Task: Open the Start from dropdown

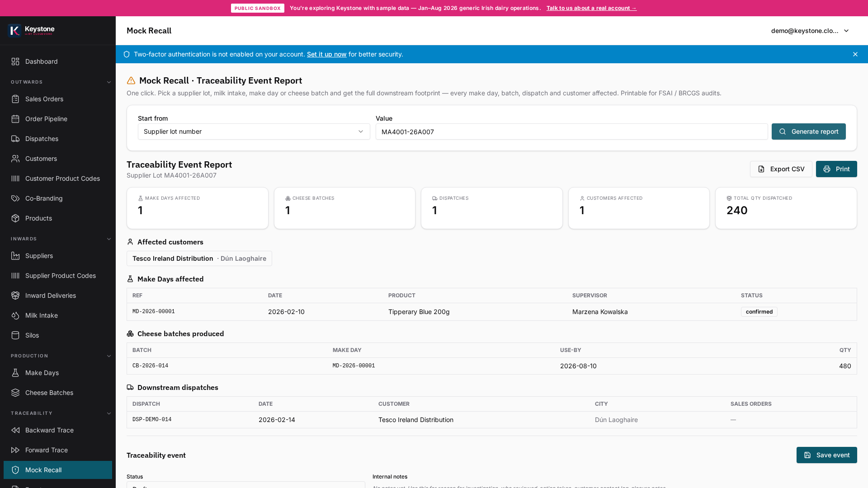Action: (254, 131)
